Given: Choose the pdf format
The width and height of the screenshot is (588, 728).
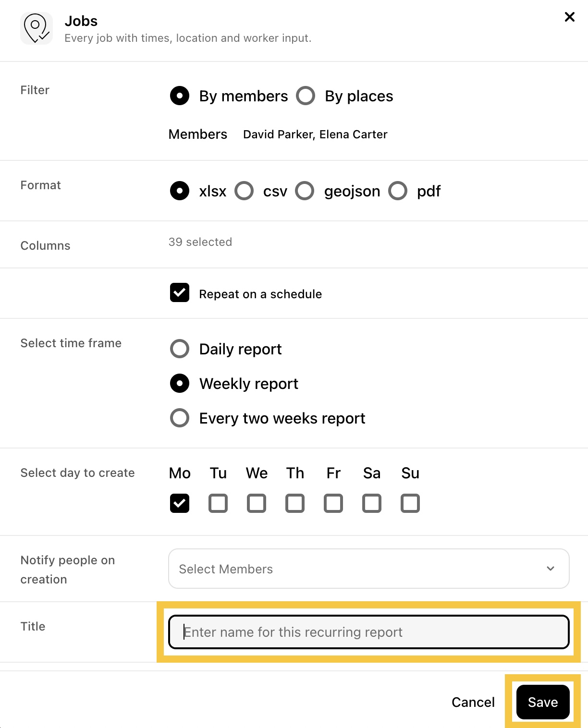Looking at the screenshot, I should pyautogui.click(x=398, y=191).
